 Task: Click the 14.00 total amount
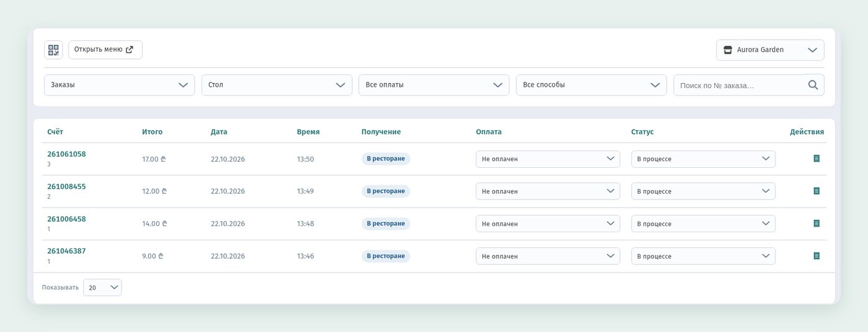click(154, 224)
